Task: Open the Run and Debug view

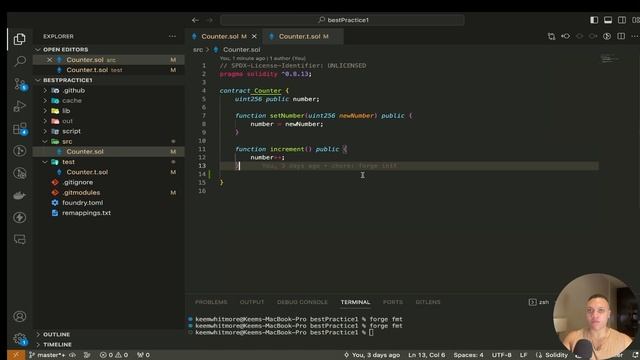Action: click(x=19, y=106)
